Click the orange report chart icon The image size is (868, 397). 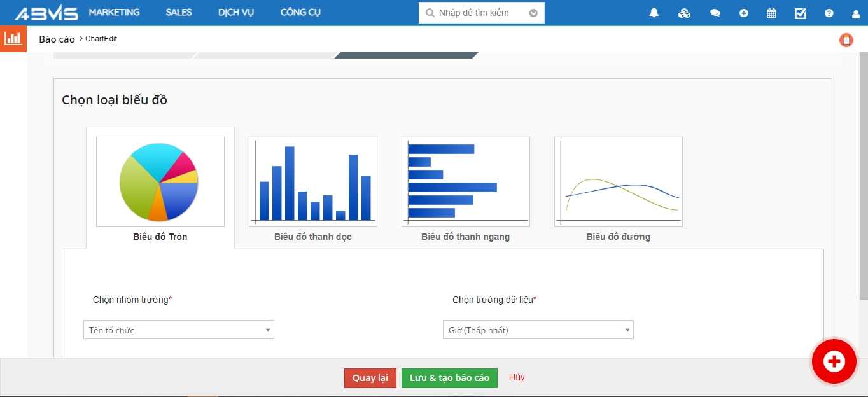coord(13,39)
